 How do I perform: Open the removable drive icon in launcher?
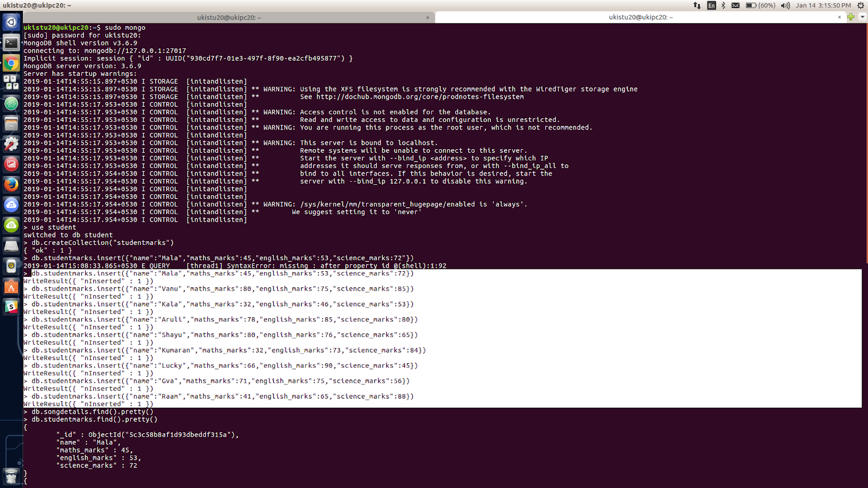tap(11, 245)
